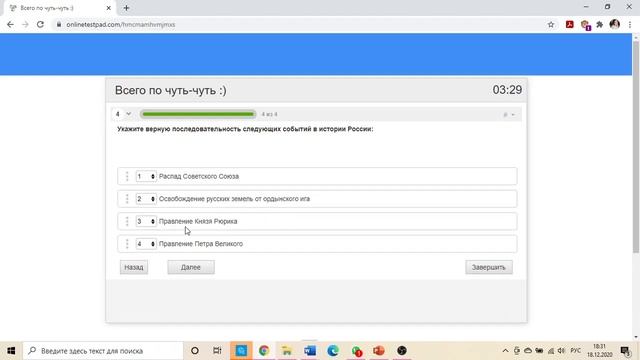640x360 pixels.
Task: Click the '4 из 4' progress label
Action: pyautogui.click(x=269, y=114)
